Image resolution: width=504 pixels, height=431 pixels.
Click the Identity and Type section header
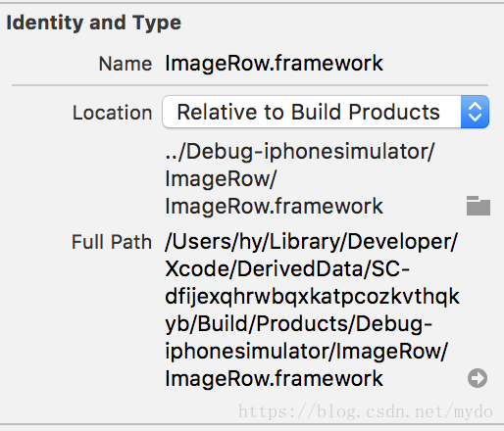click(x=93, y=23)
